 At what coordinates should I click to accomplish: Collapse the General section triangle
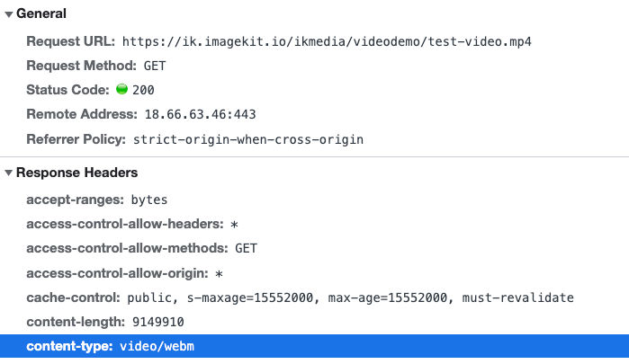(8, 14)
